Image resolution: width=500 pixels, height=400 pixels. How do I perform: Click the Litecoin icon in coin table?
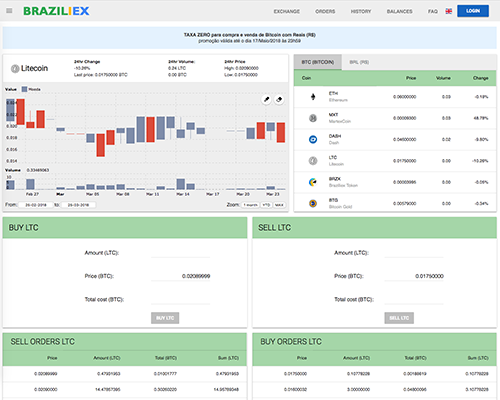[x=313, y=161]
